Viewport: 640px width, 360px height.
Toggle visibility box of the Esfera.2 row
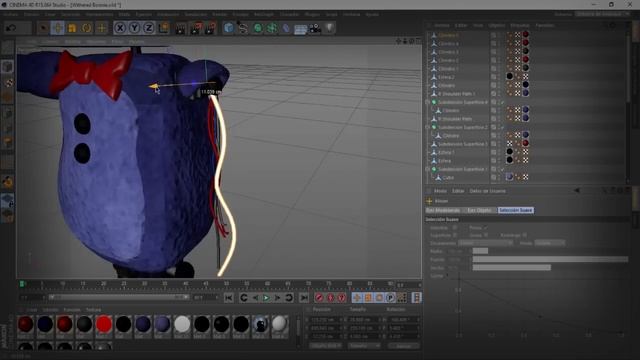pyautogui.click(x=493, y=77)
